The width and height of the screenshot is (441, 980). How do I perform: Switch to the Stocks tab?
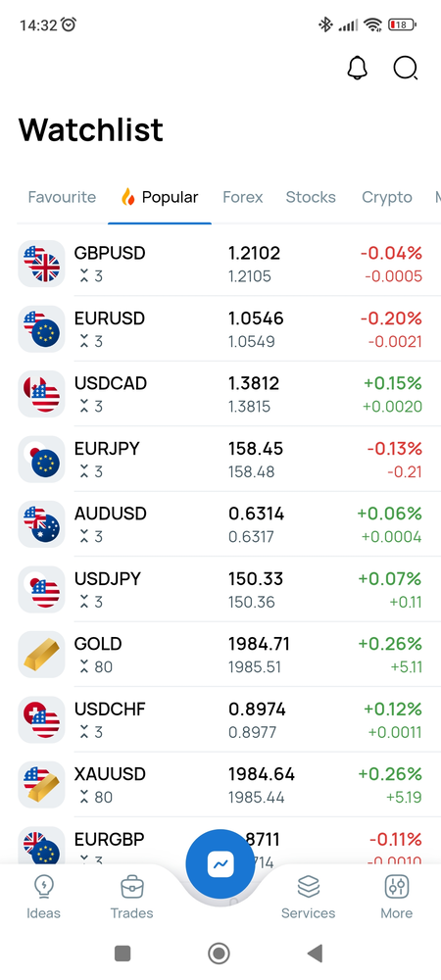coord(311,198)
